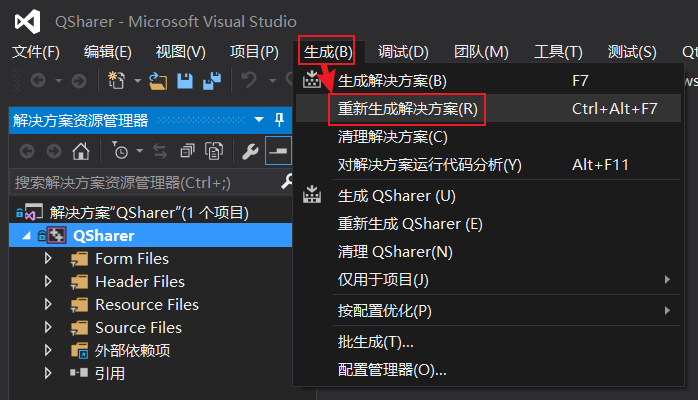The height and width of the screenshot is (400, 698).
Task: Expand the Resource Files folder
Action: 48,304
